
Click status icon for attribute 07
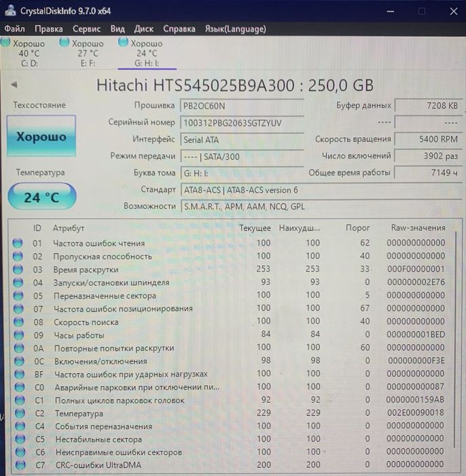point(18,309)
